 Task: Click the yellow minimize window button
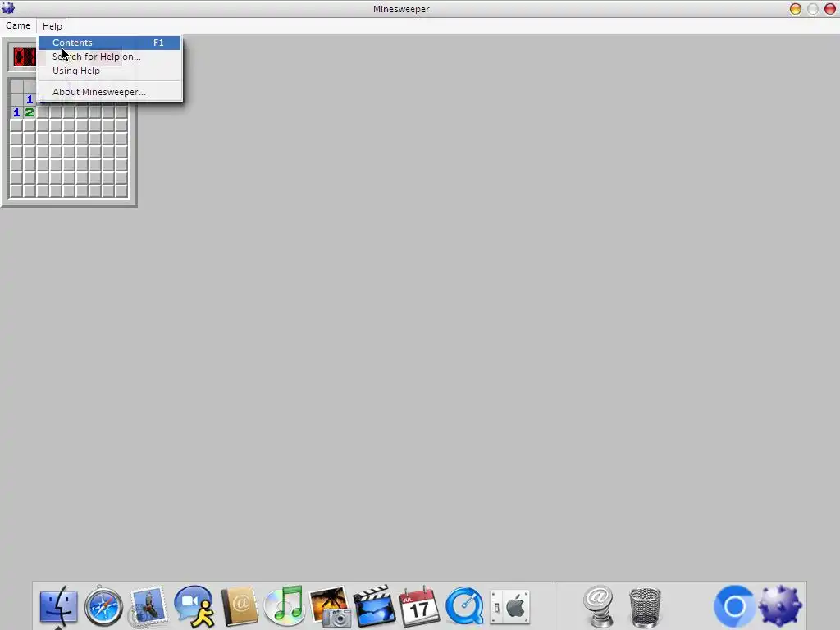tap(796, 9)
